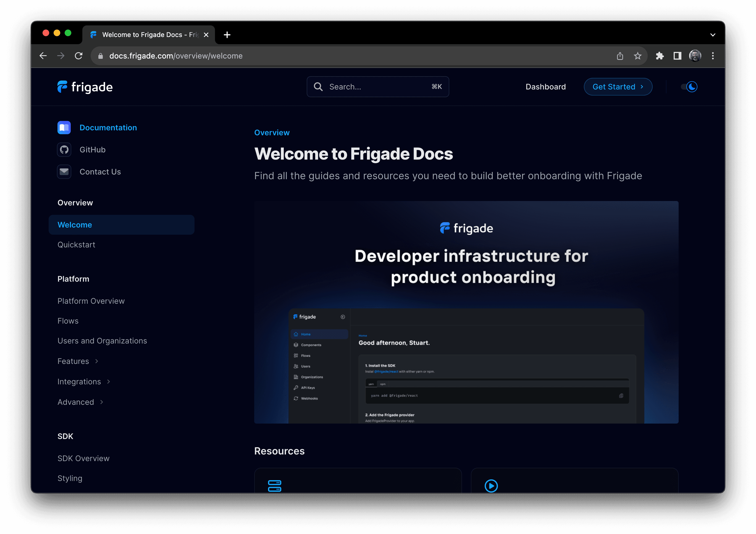The width and height of the screenshot is (756, 534).
Task: Click the hero image of Frigade dashboard
Action: coord(466,312)
